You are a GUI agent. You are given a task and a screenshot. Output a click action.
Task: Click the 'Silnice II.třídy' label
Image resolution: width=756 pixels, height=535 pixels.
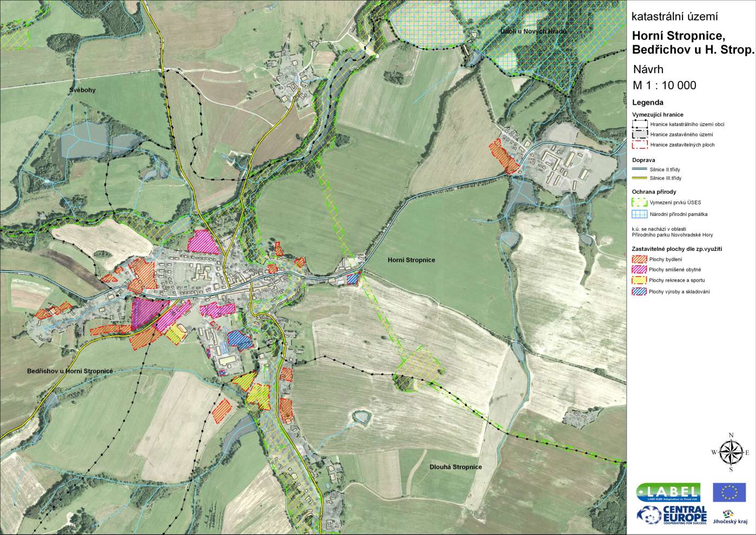click(666, 170)
